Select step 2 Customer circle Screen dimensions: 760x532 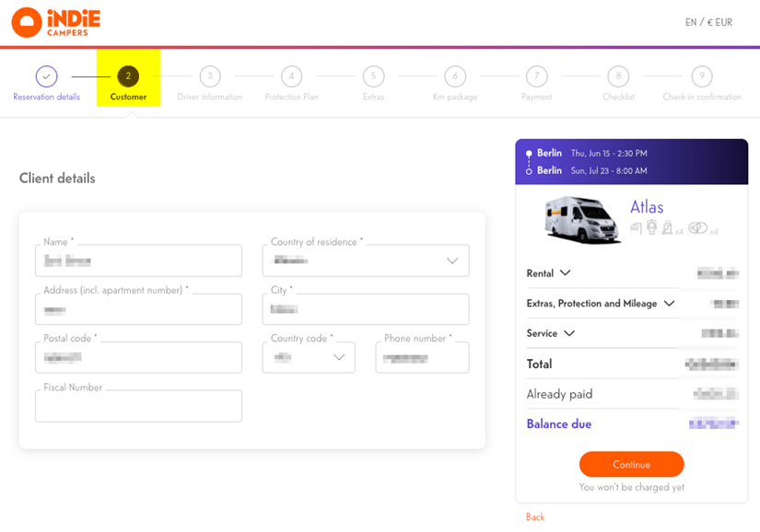[128, 76]
